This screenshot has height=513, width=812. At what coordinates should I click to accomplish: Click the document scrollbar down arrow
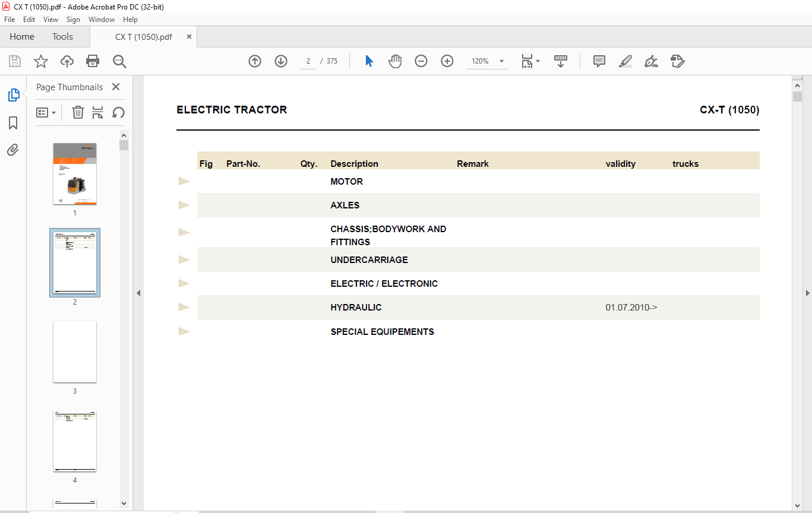click(x=797, y=505)
